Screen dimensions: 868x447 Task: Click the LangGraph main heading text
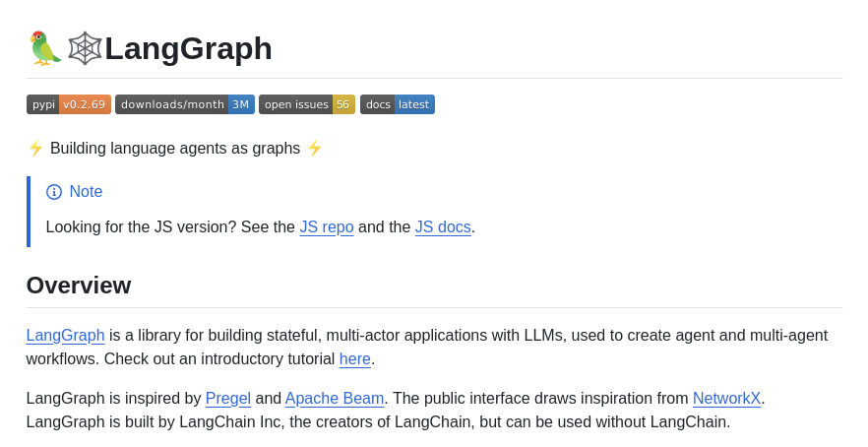click(188, 48)
